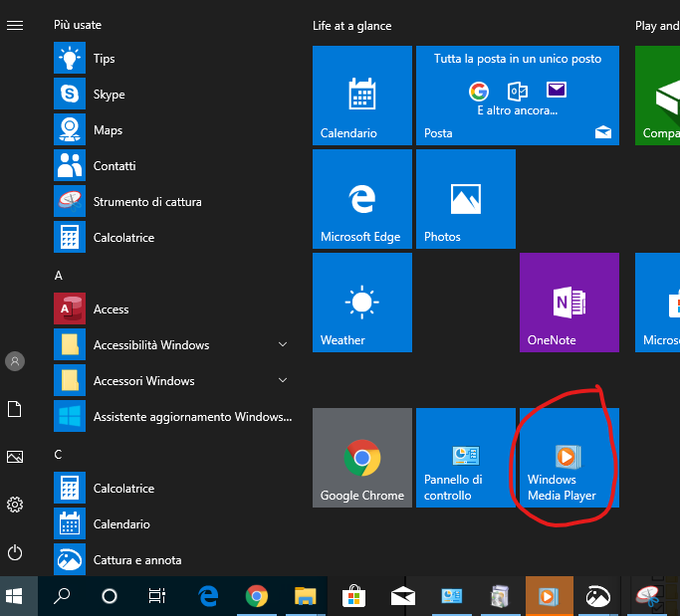Click the letter A section header

[59, 275]
